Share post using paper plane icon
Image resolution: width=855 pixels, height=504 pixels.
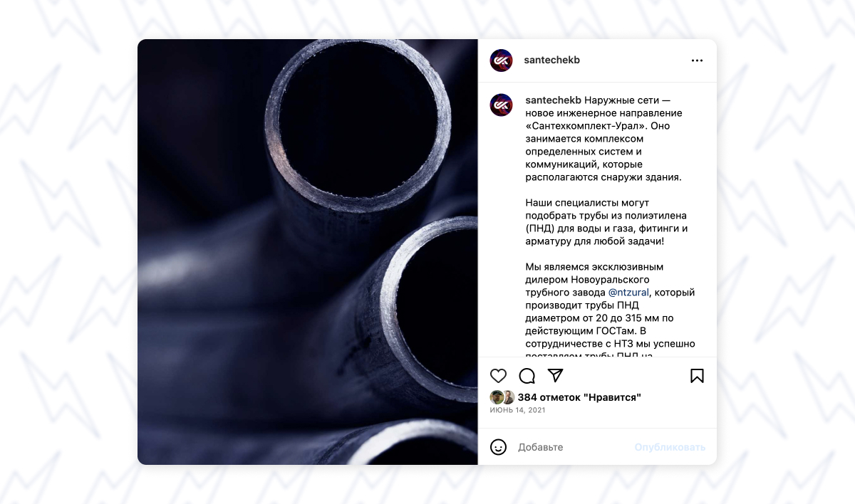coord(556,375)
